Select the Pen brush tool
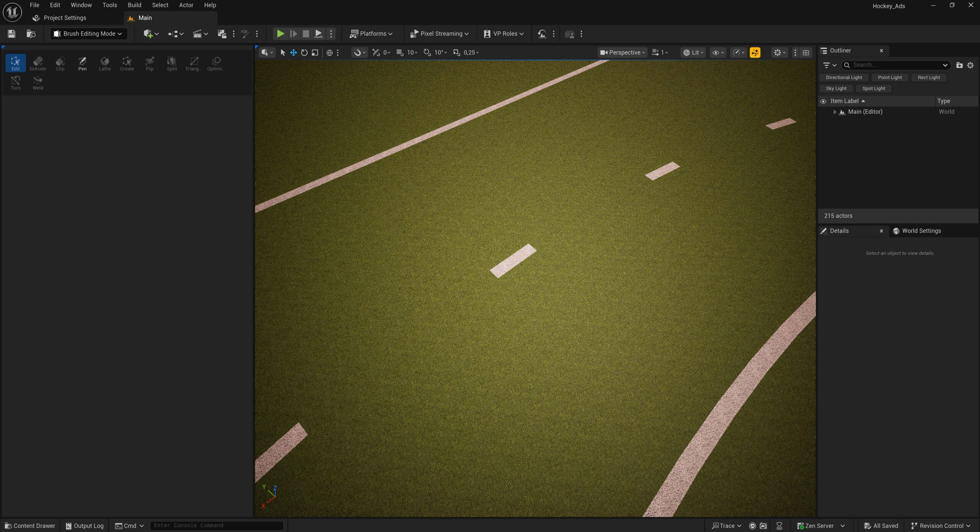The image size is (980, 532). pyautogui.click(x=82, y=63)
